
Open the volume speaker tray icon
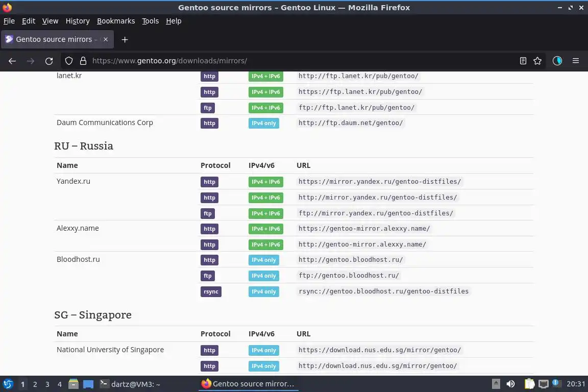pos(510,384)
